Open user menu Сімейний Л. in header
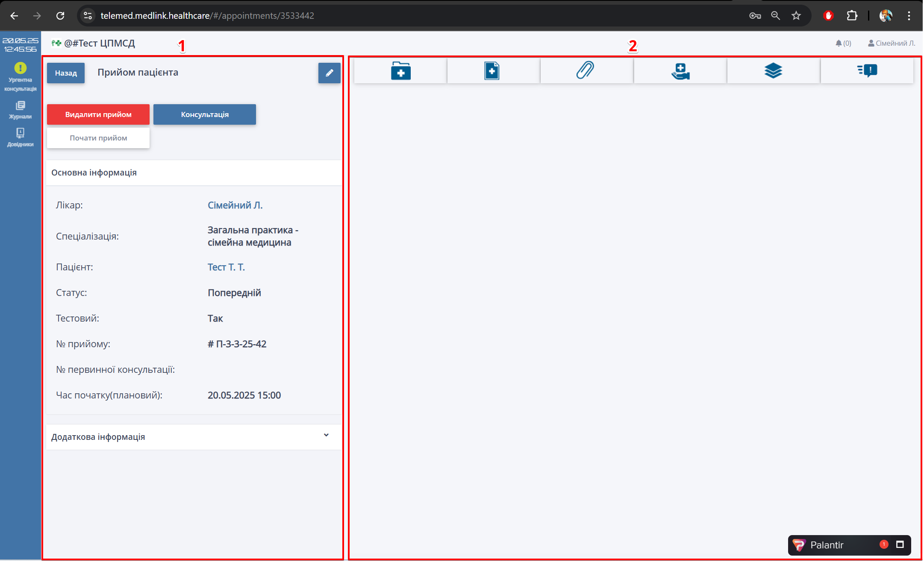The image size is (924, 562). pyautogui.click(x=892, y=43)
